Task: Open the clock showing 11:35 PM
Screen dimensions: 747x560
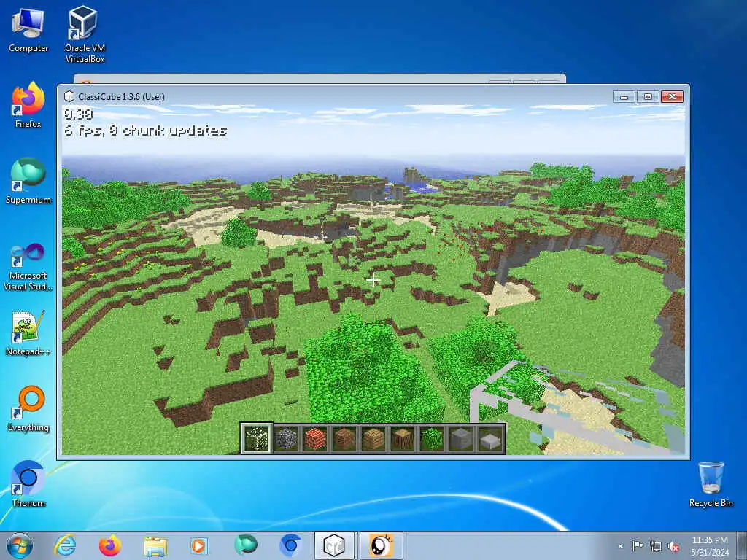Action: (x=710, y=545)
